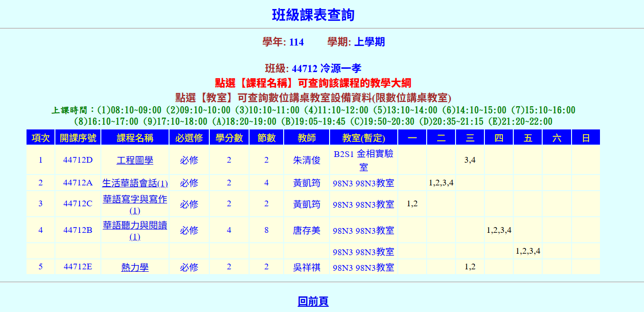Click the 98N3 classroom in the 熱力學 row
Image resolution: width=644 pixels, height=312 pixels.
[363, 267]
